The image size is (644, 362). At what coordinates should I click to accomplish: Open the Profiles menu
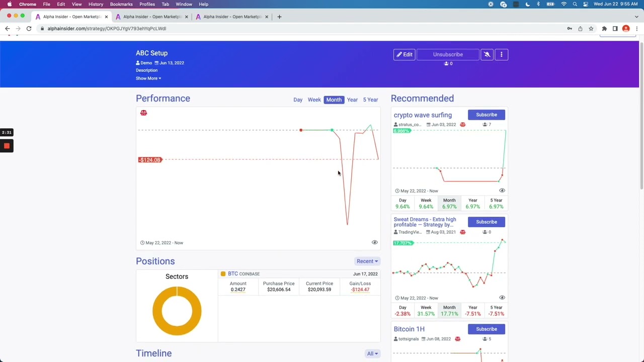pos(147,4)
